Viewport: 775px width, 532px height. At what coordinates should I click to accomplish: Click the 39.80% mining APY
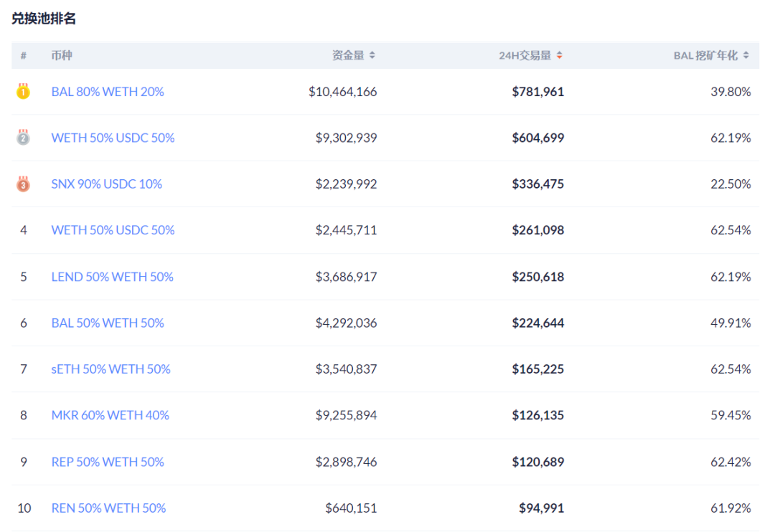coord(731,92)
